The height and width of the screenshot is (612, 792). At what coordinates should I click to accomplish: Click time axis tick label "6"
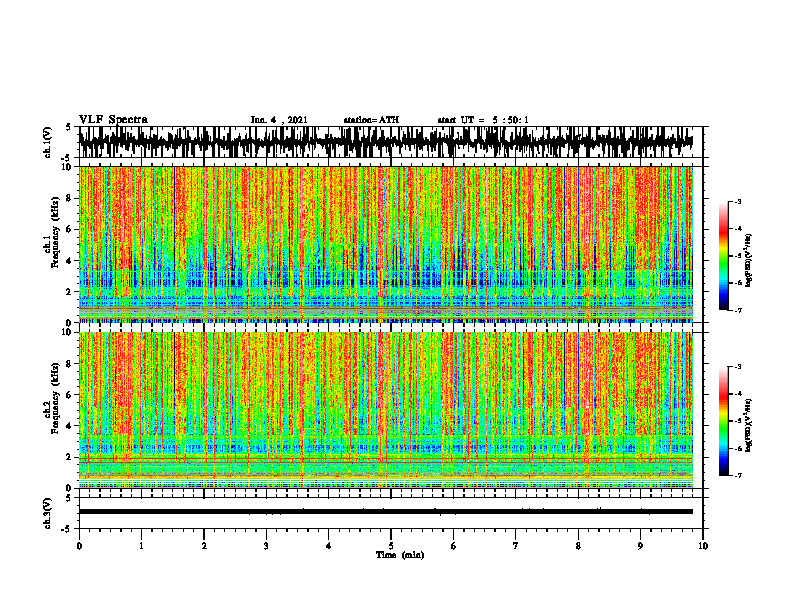click(x=454, y=546)
